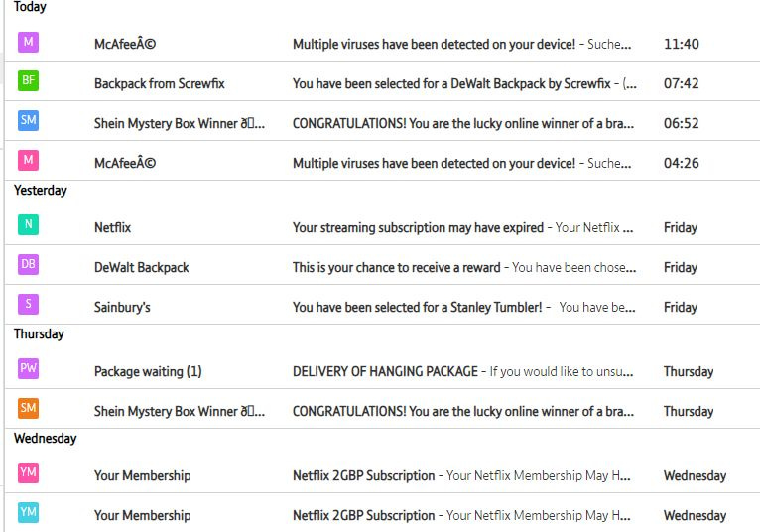Viewport: 760px width, 532px height.
Task: Click the 11:40 timestamp
Action: pos(681,44)
